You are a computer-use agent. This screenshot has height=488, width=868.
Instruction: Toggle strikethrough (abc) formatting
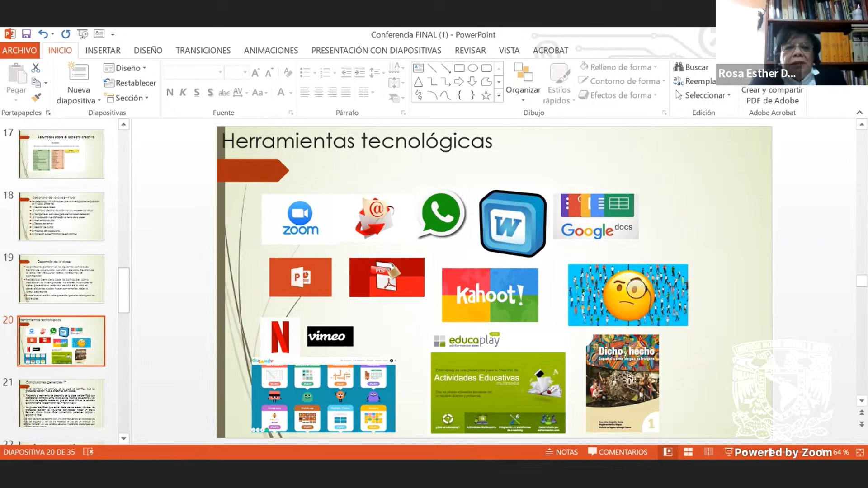(224, 92)
